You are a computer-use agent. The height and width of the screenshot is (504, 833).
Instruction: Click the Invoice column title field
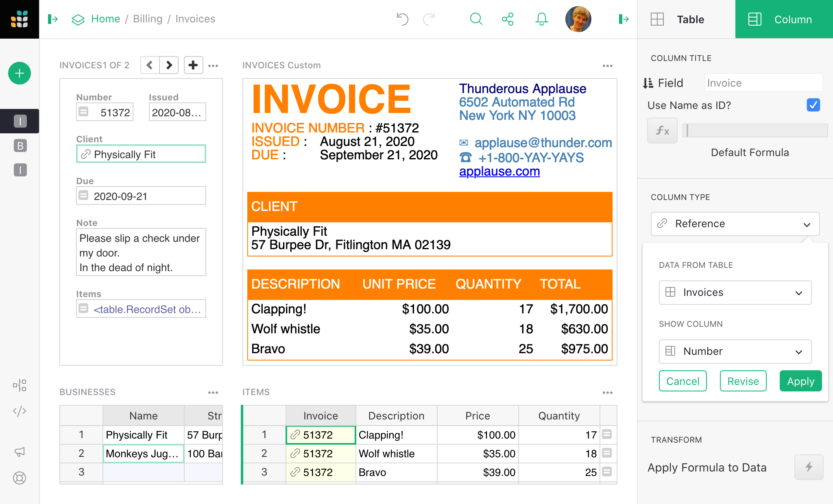click(763, 83)
